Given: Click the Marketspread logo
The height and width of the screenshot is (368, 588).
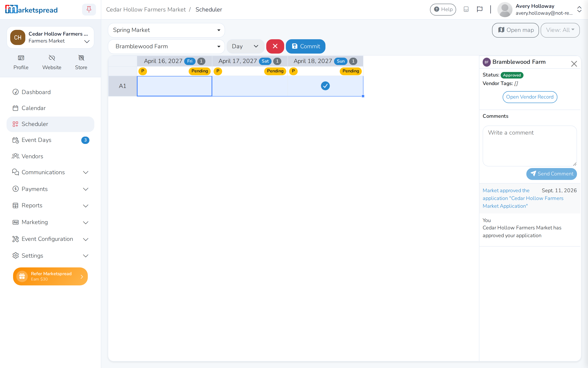Looking at the screenshot, I should (31, 9).
